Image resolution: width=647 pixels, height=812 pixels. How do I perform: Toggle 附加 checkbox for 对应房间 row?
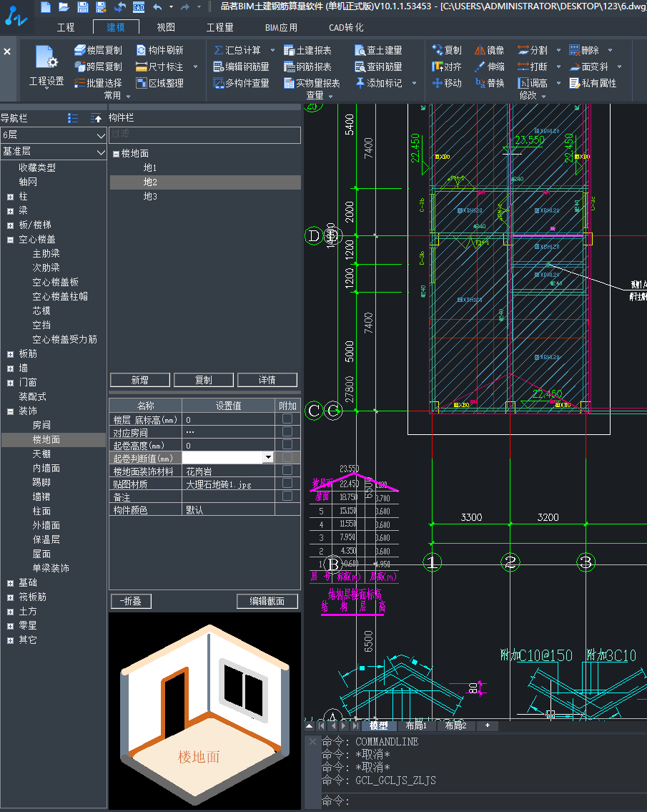(x=287, y=431)
